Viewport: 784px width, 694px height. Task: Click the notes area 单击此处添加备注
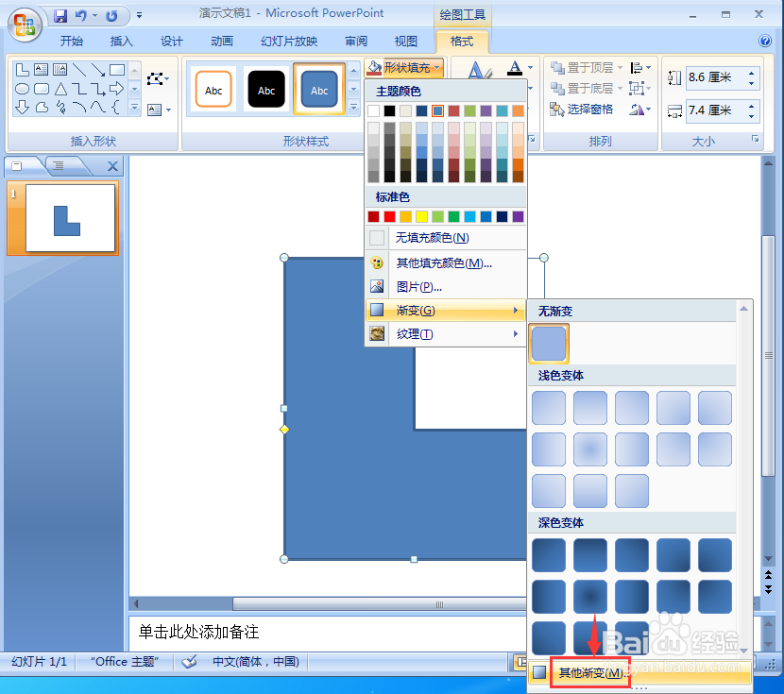pos(198,632)
